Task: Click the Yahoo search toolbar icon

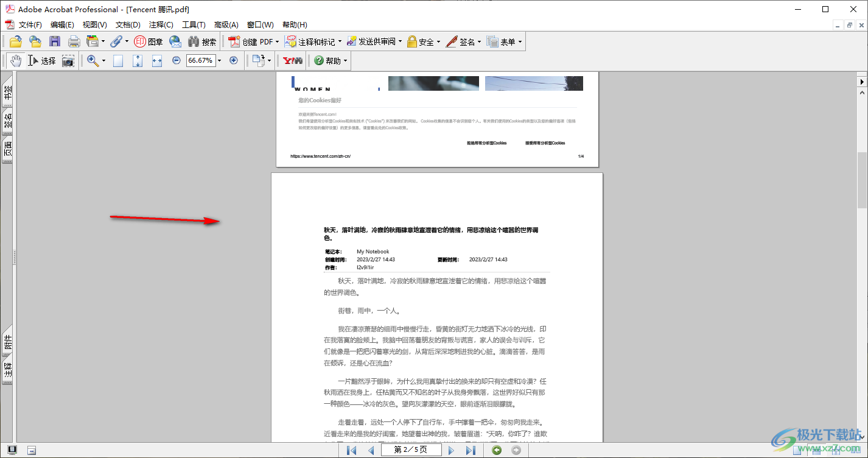Action: click(x=293, y=60)
